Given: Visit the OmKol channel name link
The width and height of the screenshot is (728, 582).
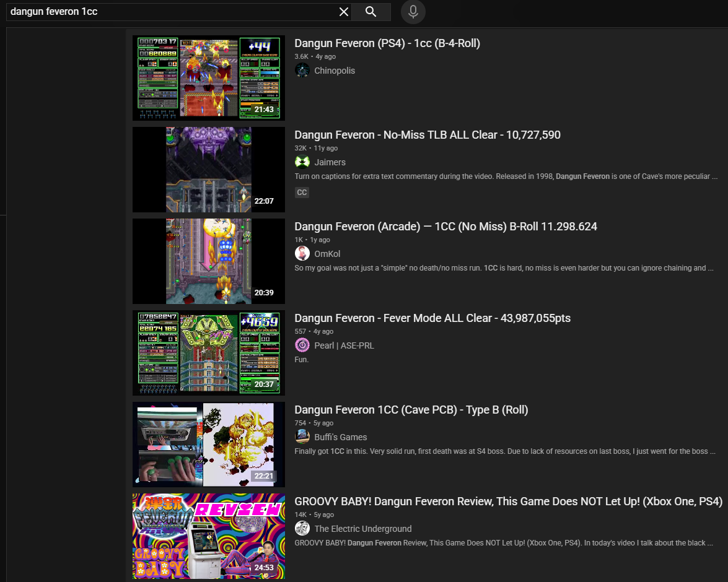Looking at the screenshot, I should tap(327, 254).
